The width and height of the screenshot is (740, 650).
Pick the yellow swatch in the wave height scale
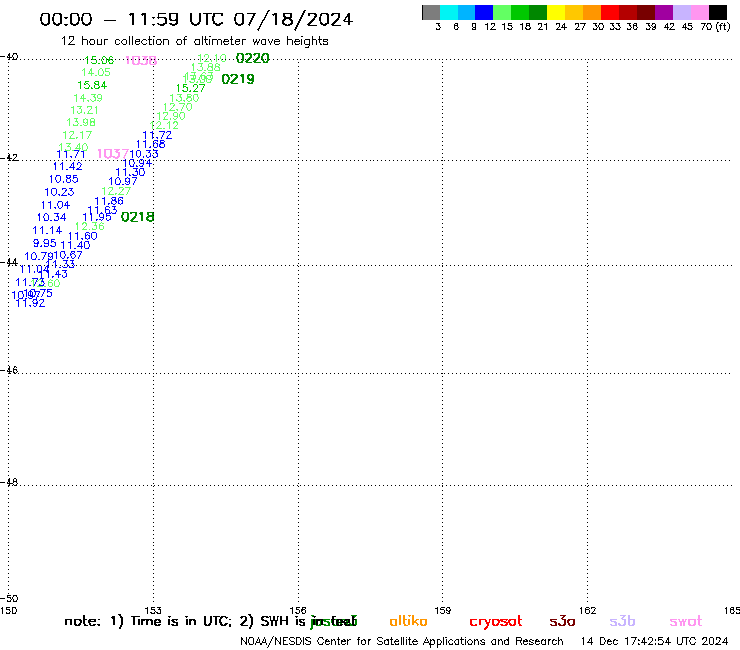point(556,12)
